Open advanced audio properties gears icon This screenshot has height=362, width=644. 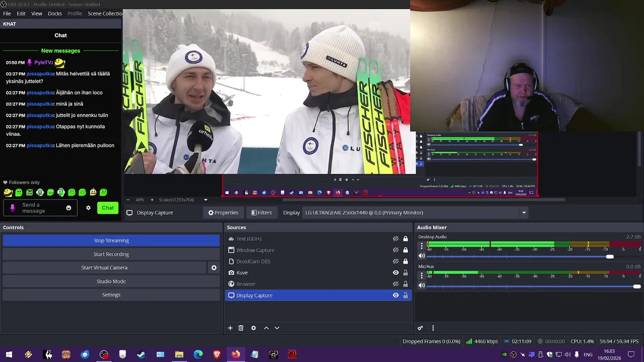421,328
